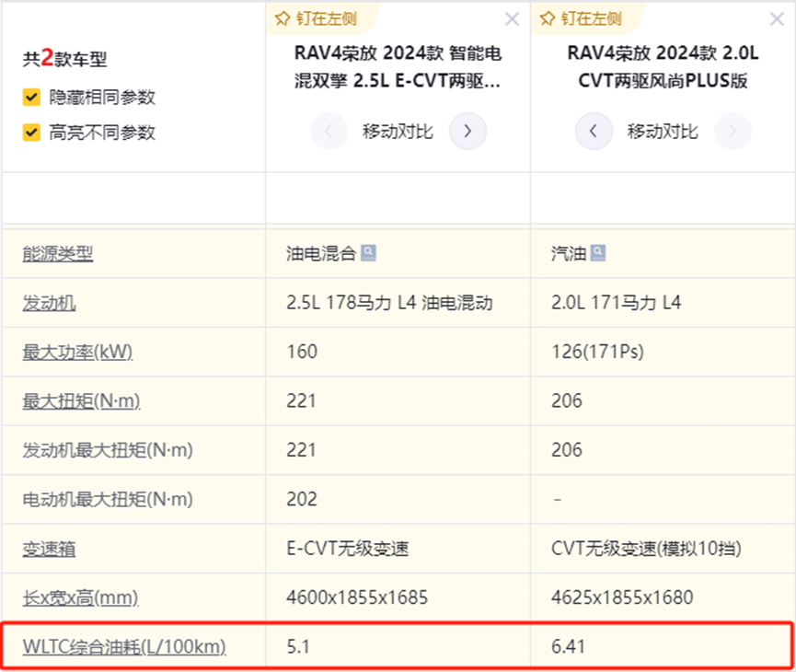Select the CVT无级变速(模拟10挡) cell
Image resolution: width=796 pixels, height=672 pixels.
click(x=646, y=549)
